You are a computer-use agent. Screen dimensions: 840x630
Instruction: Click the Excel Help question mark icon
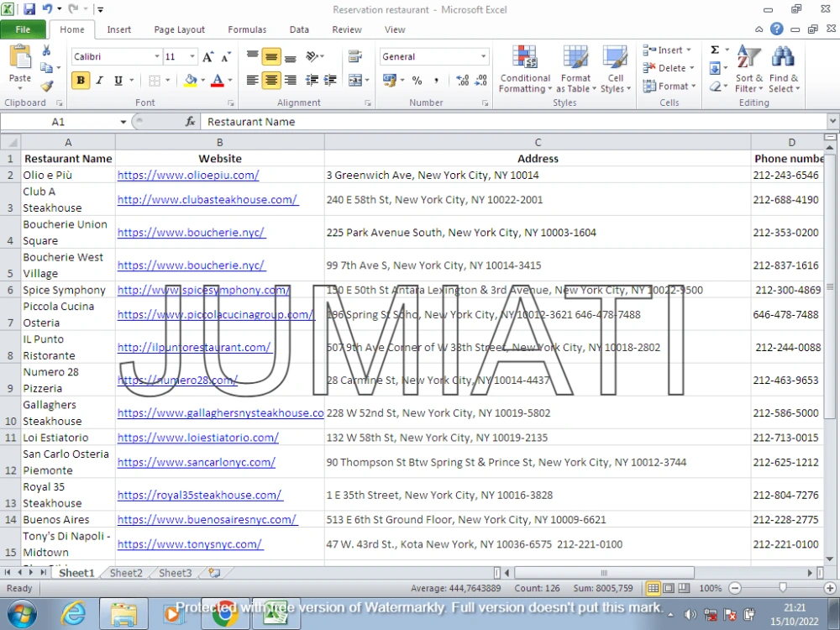click(776, 29)
